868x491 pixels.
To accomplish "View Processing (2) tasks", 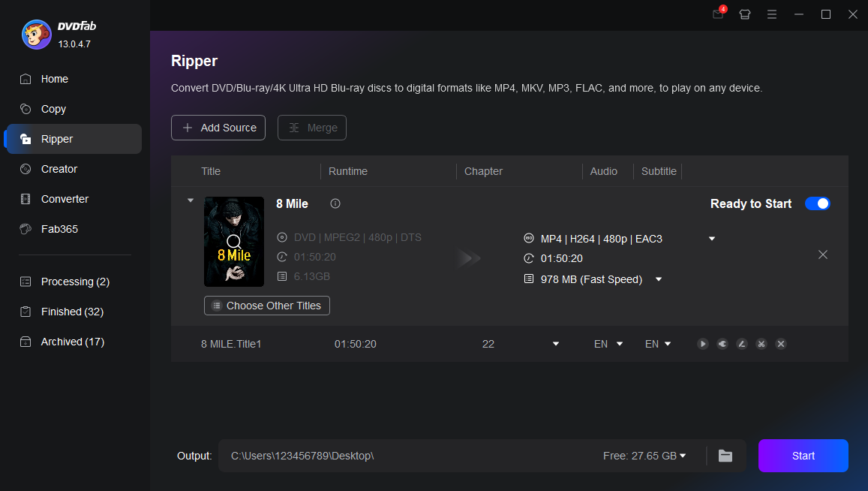I will [x=73, y=282].
